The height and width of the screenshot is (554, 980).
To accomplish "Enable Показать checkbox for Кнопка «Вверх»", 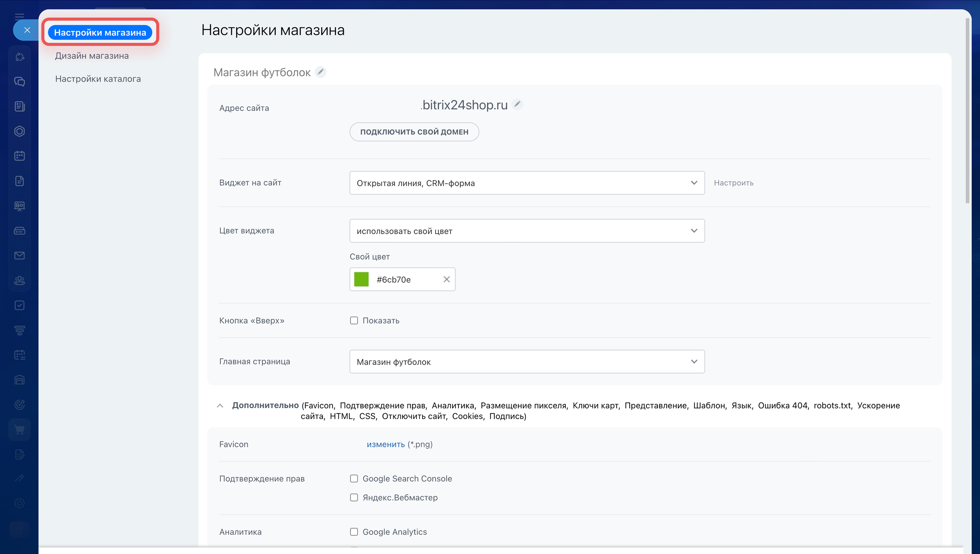I will click(354, 320).
